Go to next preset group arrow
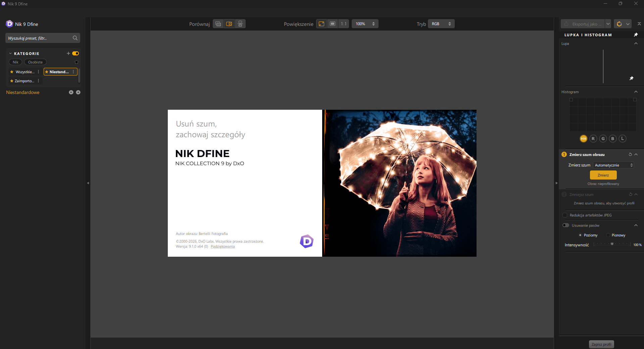This screenshot has width=644, height=349. 78,92
